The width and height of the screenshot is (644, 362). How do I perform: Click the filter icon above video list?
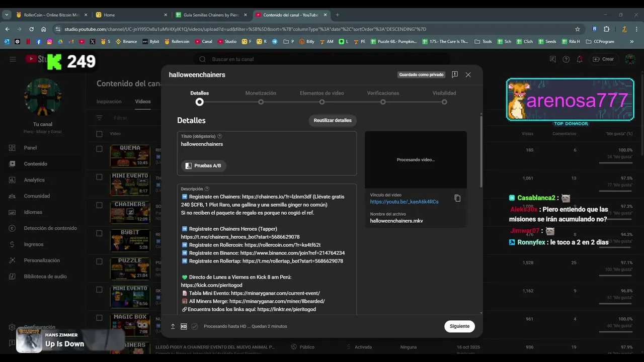pyautogui.click(x=99, y=118)
